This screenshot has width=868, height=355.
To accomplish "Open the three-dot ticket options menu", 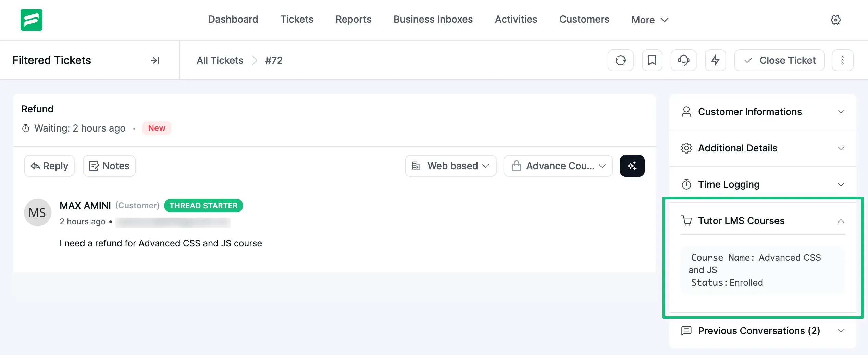I will tap(843, 60).
